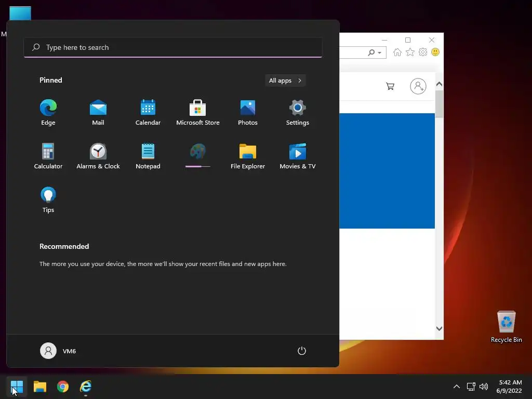Open Favorites star in Internet Explorer

(x=410, y=52)
